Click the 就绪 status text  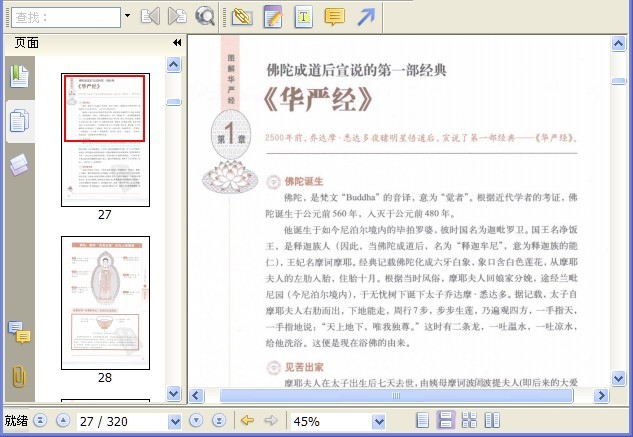(x=16, y=421)
